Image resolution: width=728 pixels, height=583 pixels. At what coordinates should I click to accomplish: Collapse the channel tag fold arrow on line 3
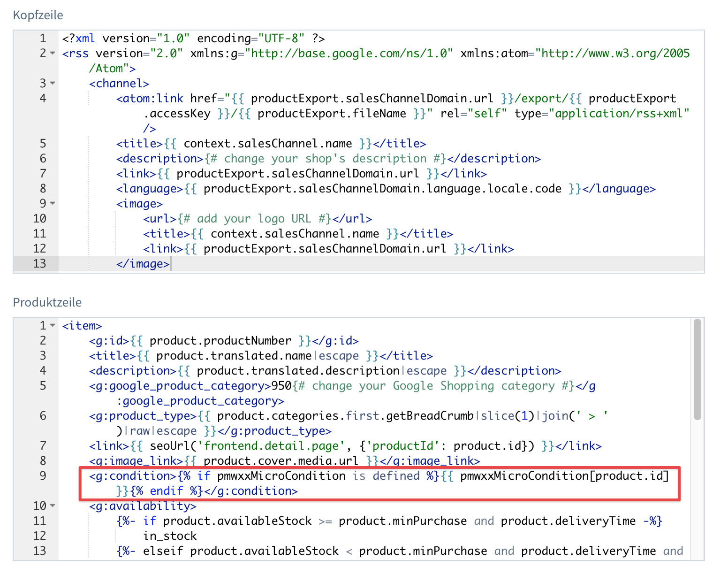(x=53, y=84)
